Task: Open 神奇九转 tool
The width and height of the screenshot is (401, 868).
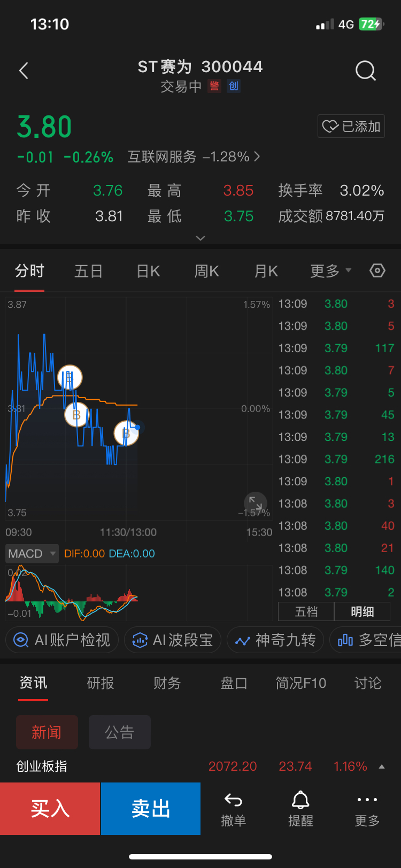Action: tap(275, 640)
